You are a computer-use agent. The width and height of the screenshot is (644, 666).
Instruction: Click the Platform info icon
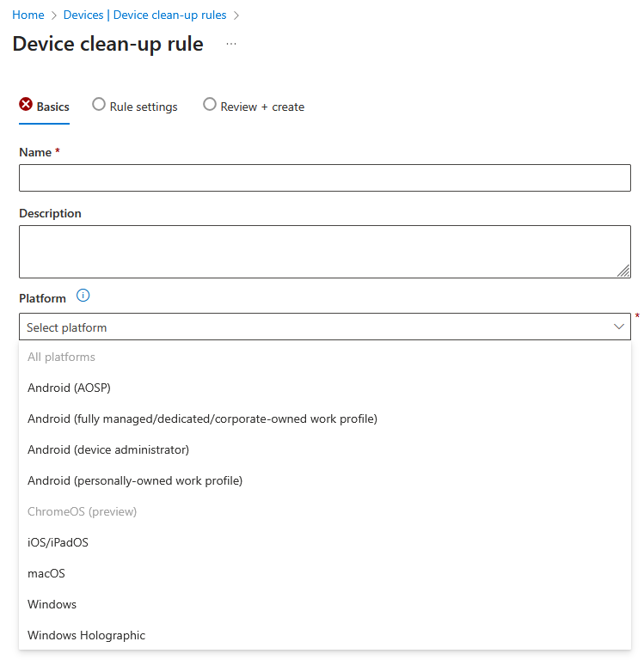pos(83,296)
